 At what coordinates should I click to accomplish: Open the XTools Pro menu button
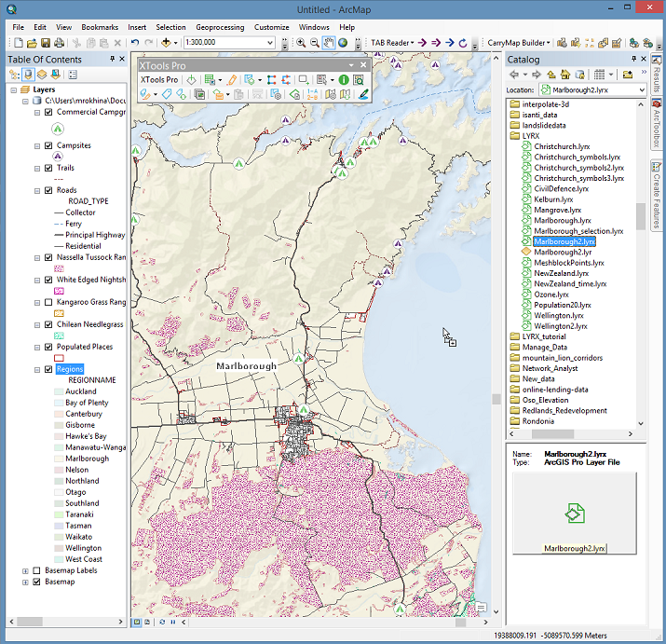(x=159, y=80)
